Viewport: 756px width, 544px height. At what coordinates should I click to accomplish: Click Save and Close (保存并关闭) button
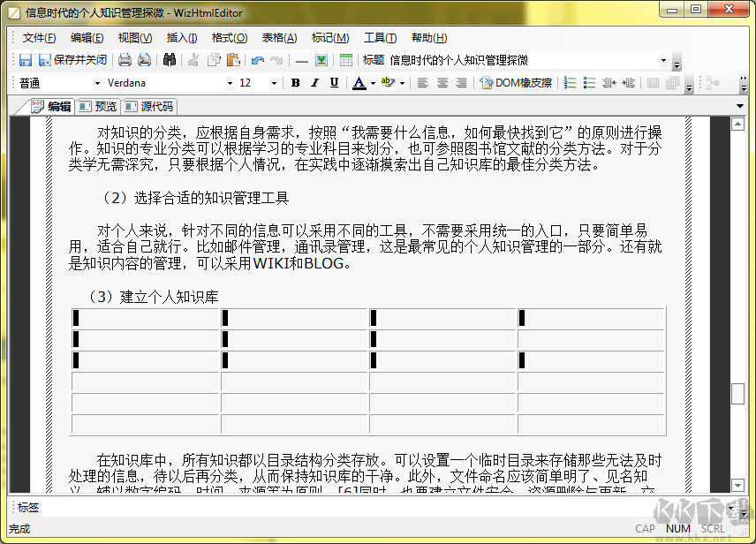pos(72,60)
